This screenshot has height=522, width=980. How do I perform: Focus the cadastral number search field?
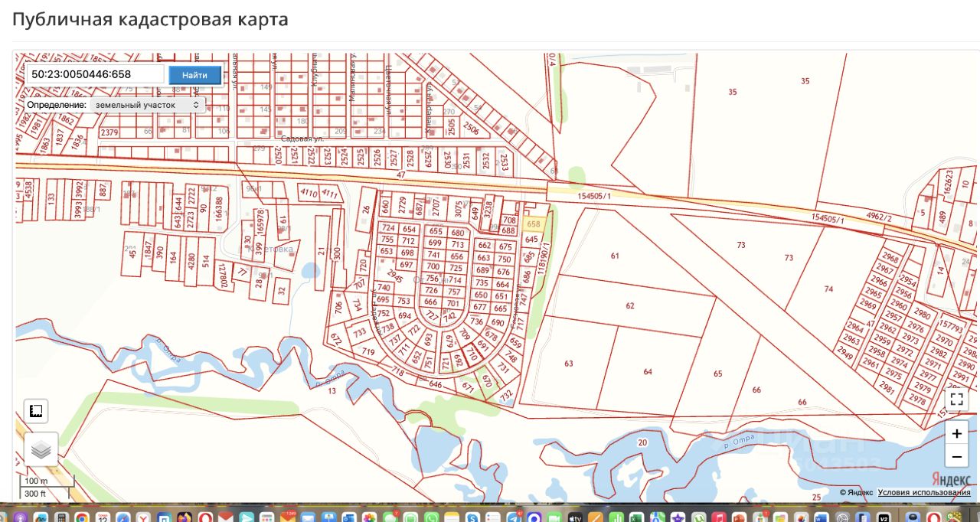[x=95, y=74]
